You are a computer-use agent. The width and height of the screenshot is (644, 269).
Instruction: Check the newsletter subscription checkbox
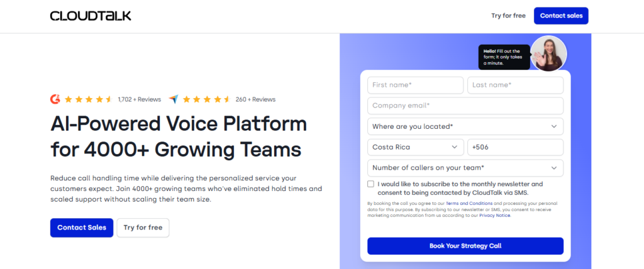pyautogui.click(x=371, y=184)
